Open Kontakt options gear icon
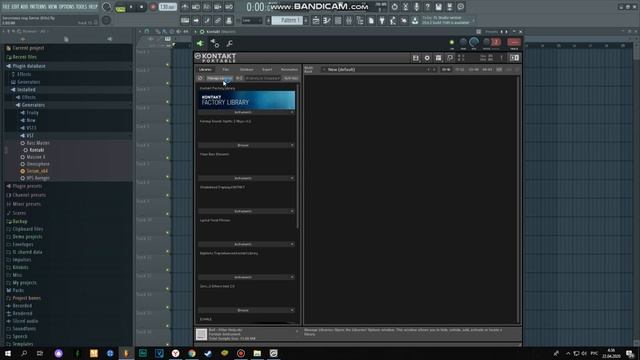Image resolution: width=640 pixels, height=360 pixels. 427,58
